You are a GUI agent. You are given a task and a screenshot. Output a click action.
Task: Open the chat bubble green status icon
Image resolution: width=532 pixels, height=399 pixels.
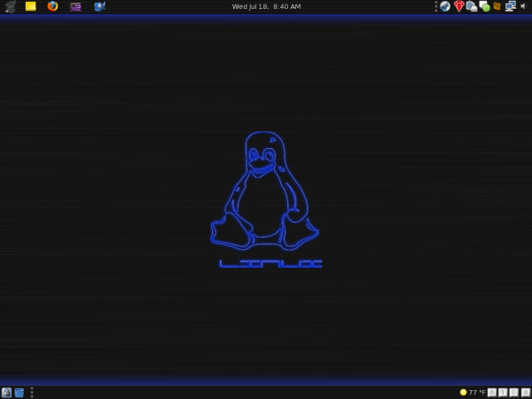(484, 6)
